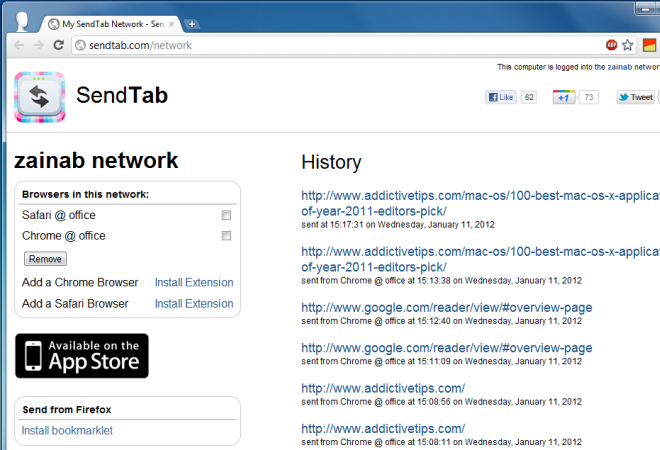Install Extension for Chrome Browser
660x450 pixels.
pyautogui.click(x=194, y=282)
